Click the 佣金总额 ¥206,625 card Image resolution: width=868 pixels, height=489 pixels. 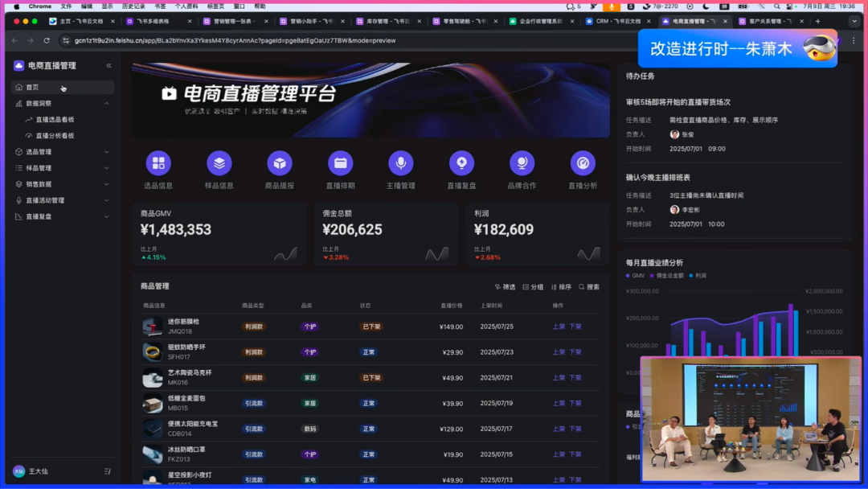[386, 235]
